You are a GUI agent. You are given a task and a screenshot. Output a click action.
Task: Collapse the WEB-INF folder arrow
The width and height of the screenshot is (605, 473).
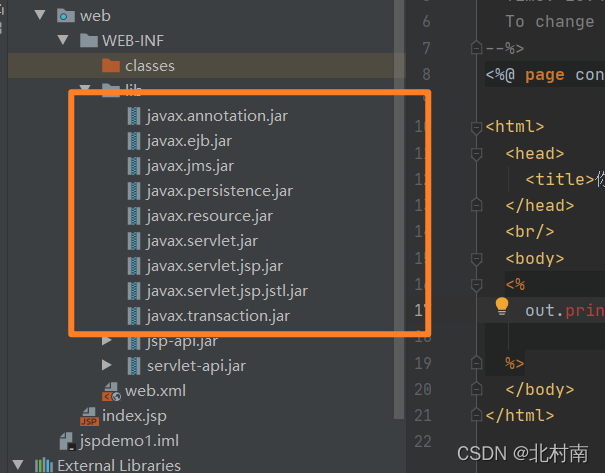[63, 40]
